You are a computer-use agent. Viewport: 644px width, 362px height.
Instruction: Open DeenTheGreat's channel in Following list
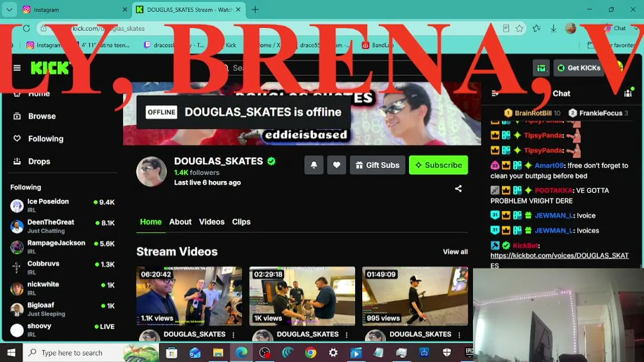pos(62,226)
